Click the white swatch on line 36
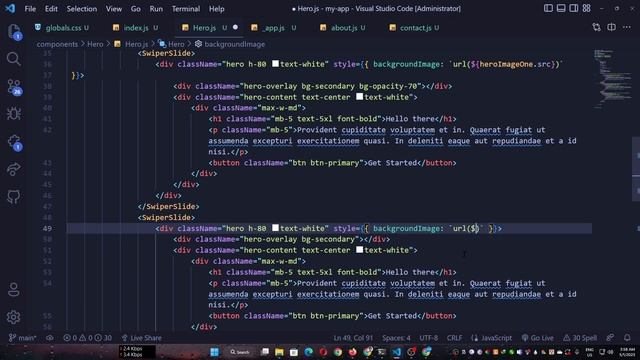Viewport: 640px width, 360px height. [x=276, y=64]
